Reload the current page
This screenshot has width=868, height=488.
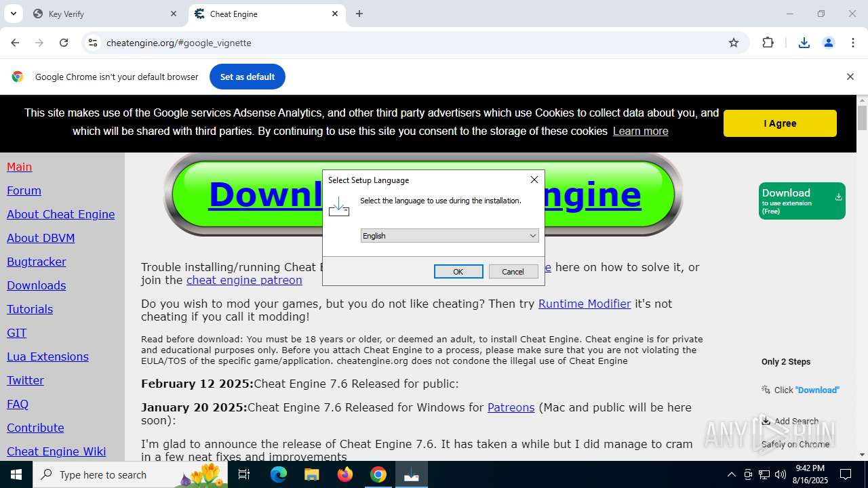click(x=64, y=43)
